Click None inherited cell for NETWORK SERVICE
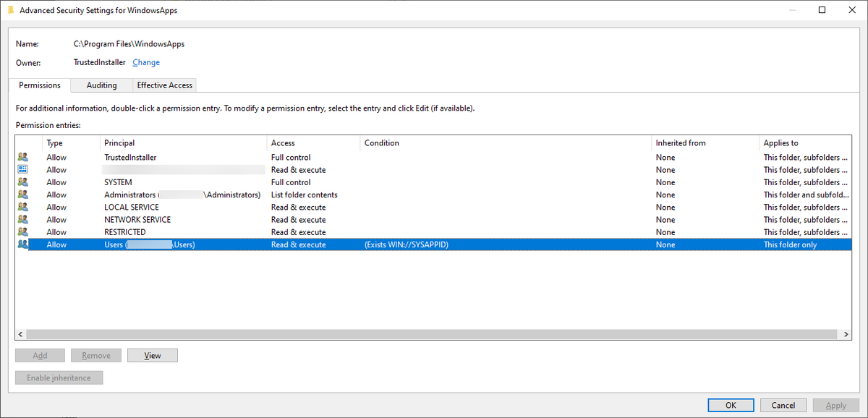This screenshot has height=418, width=868. coord(665,219)
